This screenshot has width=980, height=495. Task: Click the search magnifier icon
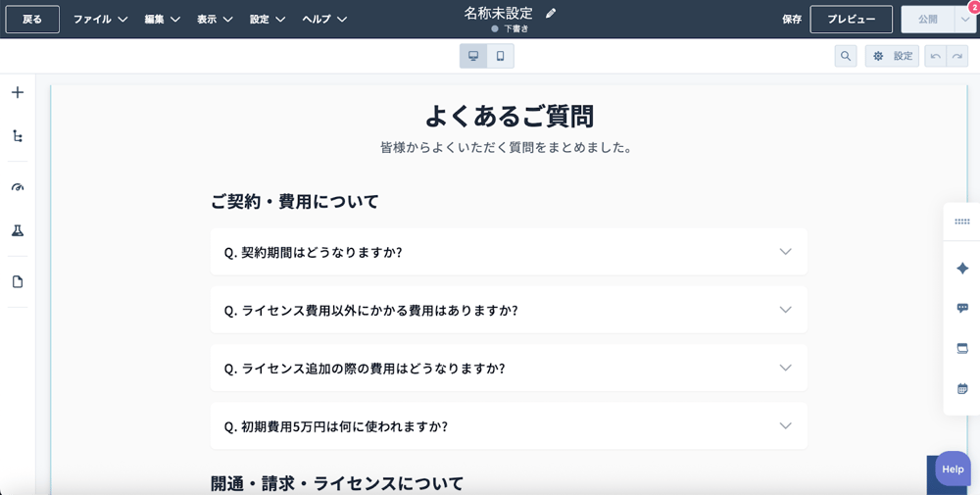[846, 56]
